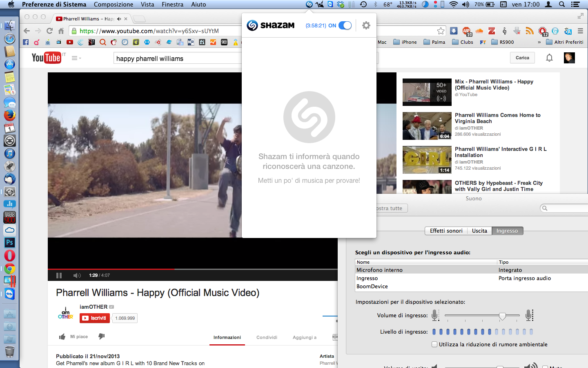
Task: Select BoomDevice input device
Action: 472,286
